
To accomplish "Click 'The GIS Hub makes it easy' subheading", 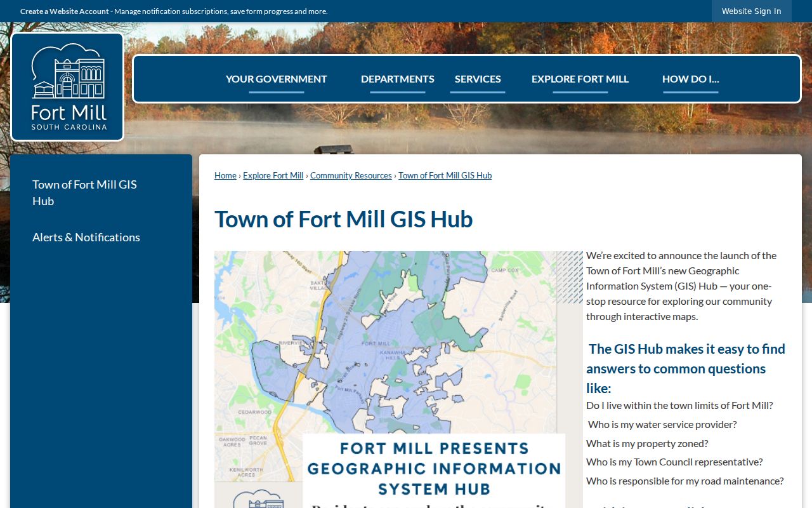I will click(x=686, y=368).
